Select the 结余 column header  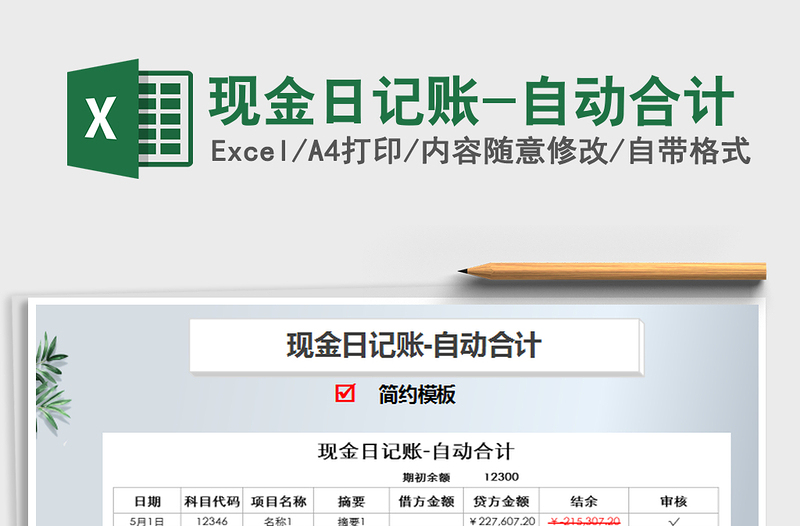584,501
